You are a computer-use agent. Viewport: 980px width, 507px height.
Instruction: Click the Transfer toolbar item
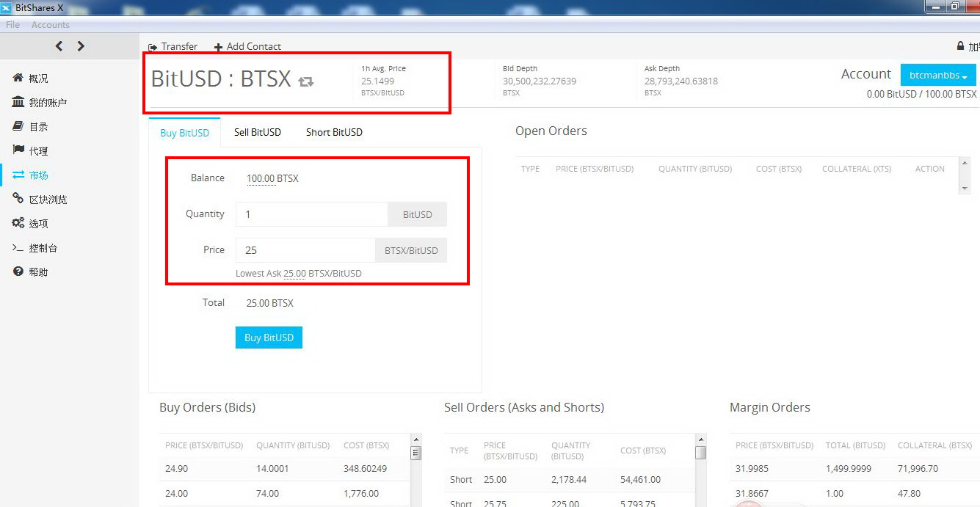(173, 46)
